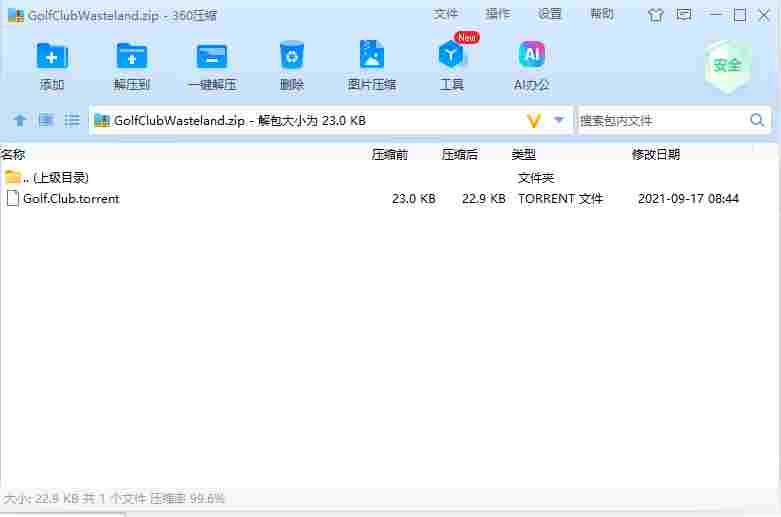Open the 帮助 (Help) menu

(602, 14)
